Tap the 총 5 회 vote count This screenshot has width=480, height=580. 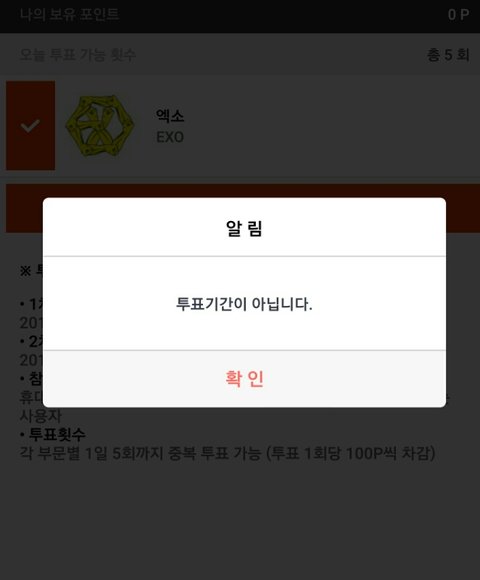448,55
